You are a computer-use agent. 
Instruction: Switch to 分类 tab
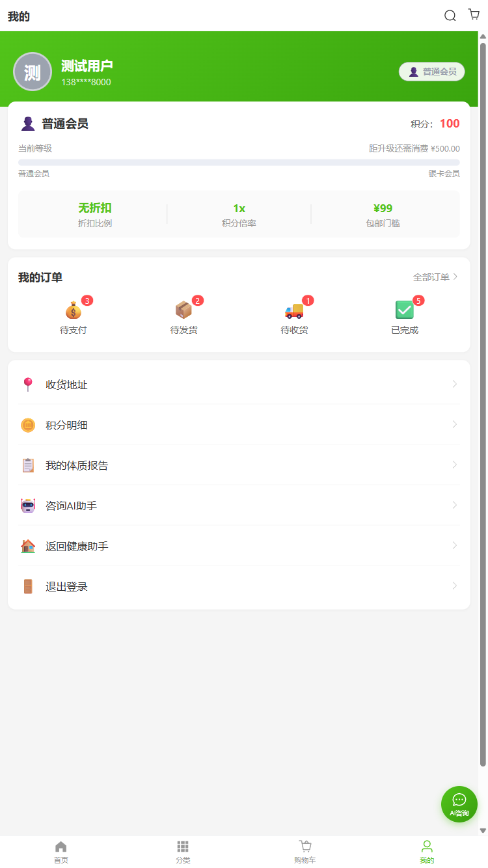(183, 851)
